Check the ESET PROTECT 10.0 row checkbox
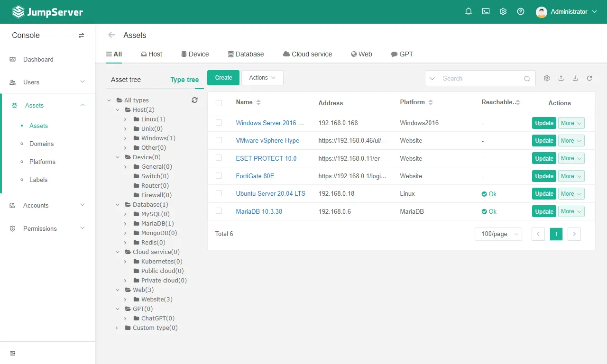 point(219,158)
